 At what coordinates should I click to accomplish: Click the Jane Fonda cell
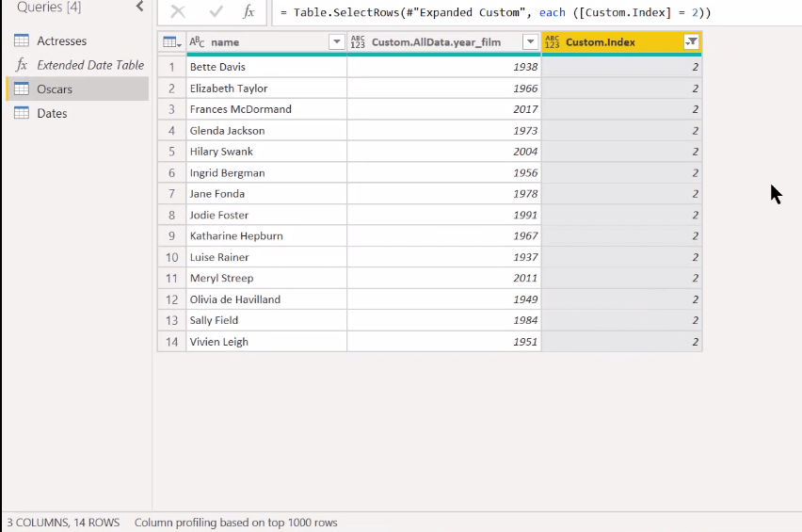(x=266, y=194)
